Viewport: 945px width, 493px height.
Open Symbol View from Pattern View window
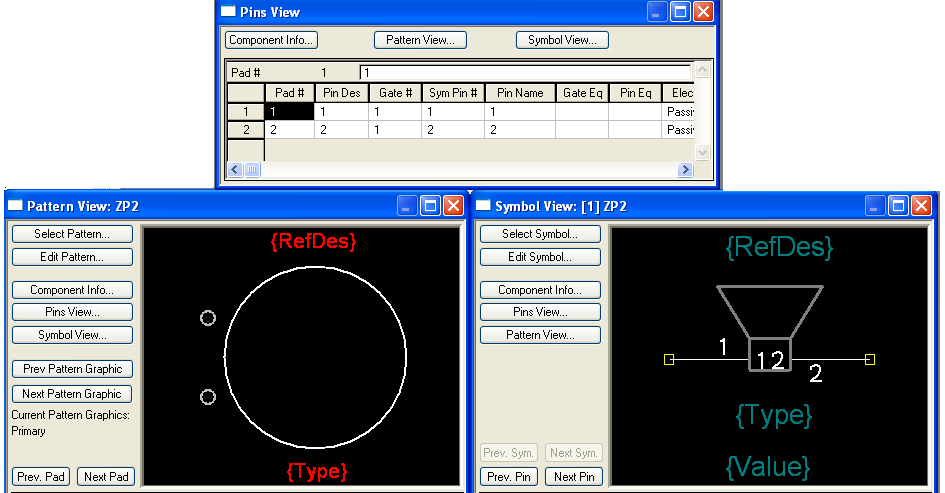72,334
